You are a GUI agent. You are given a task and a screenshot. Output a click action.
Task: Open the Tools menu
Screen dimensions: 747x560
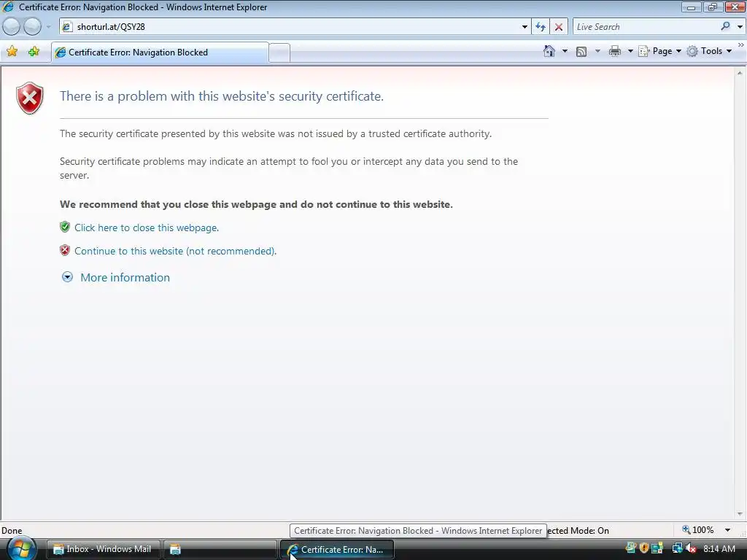[709, 51]
